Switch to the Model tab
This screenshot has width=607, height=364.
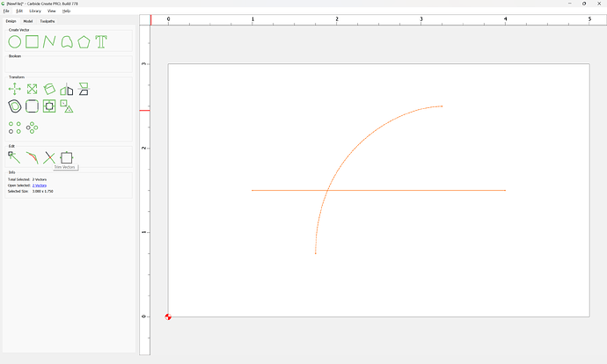(28, 21)
